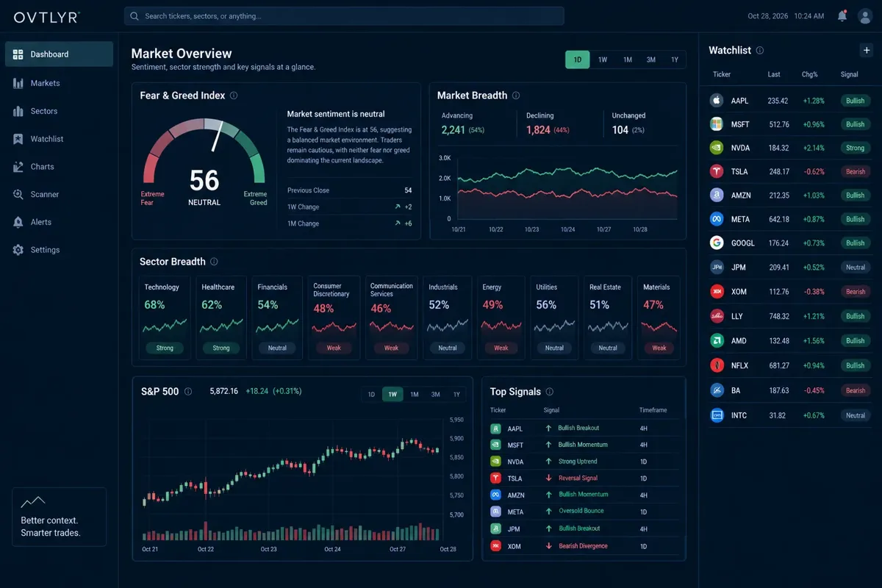This screenshot has height=588, width=882.
Task: Click the Market Breadth info icon
Action: (516, 96)
